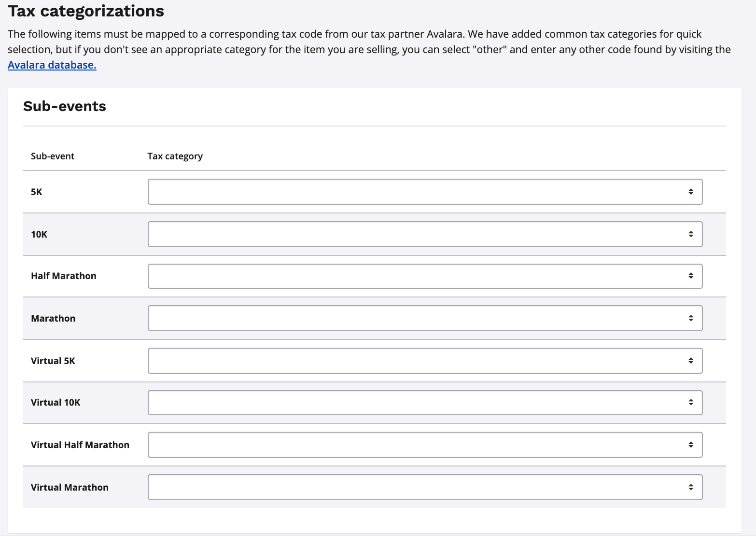Open the 10K tax category dropdown
Viewport: 756px width, 536px height.
pos(425,234)
